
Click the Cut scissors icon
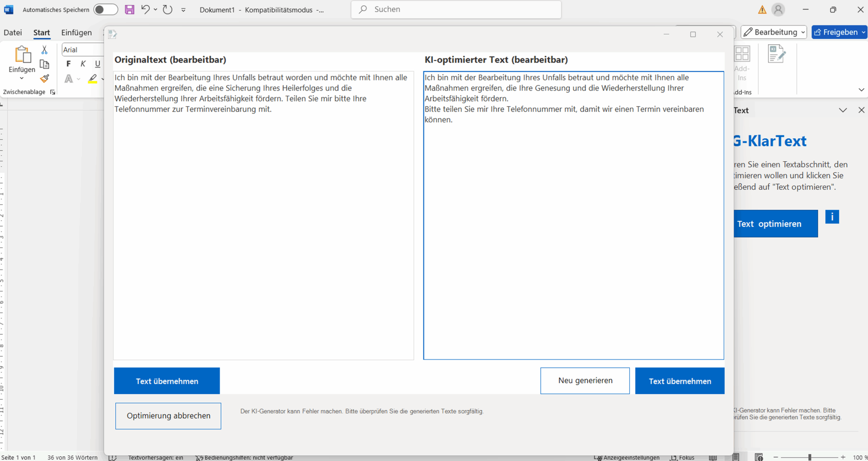pos(44,50)
